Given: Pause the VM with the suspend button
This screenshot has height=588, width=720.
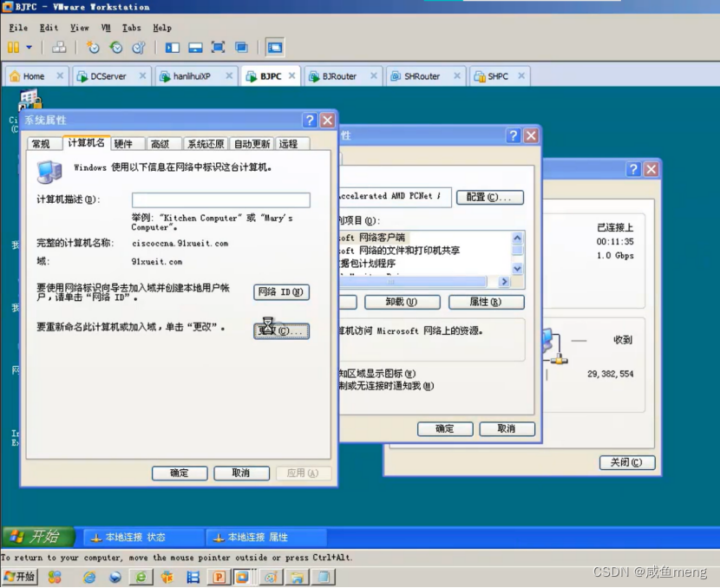Looking at the screenshot, I should [x=13, y=47].
